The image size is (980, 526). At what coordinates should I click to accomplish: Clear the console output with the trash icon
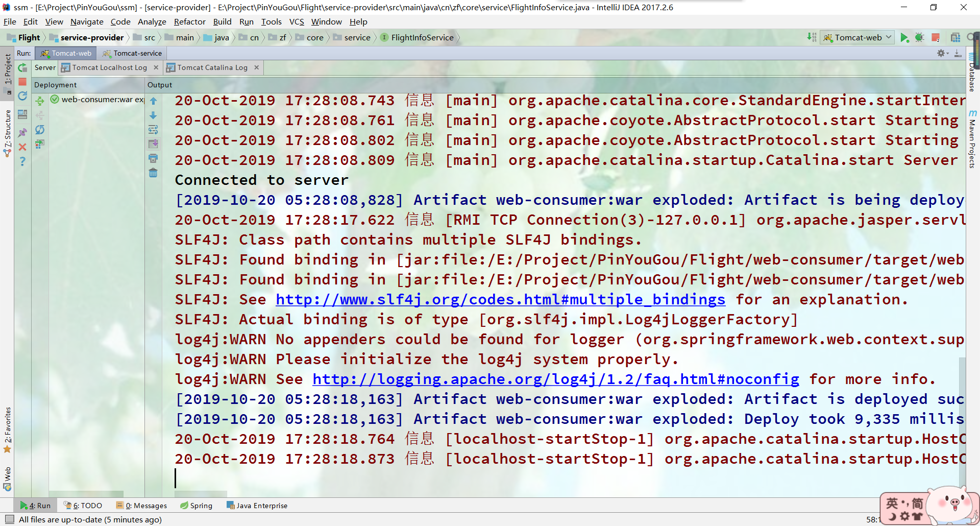click(x=153, y=173)
